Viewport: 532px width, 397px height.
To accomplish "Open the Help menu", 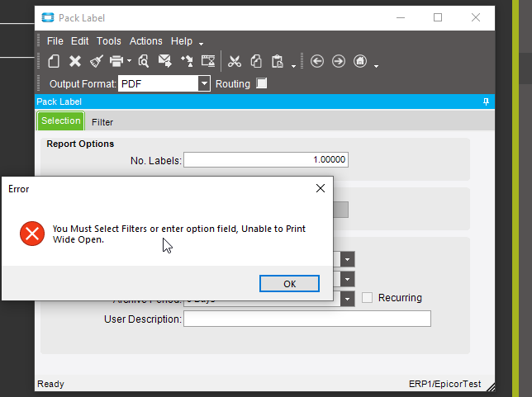I will pyautogui.click(x=182, y=41).
